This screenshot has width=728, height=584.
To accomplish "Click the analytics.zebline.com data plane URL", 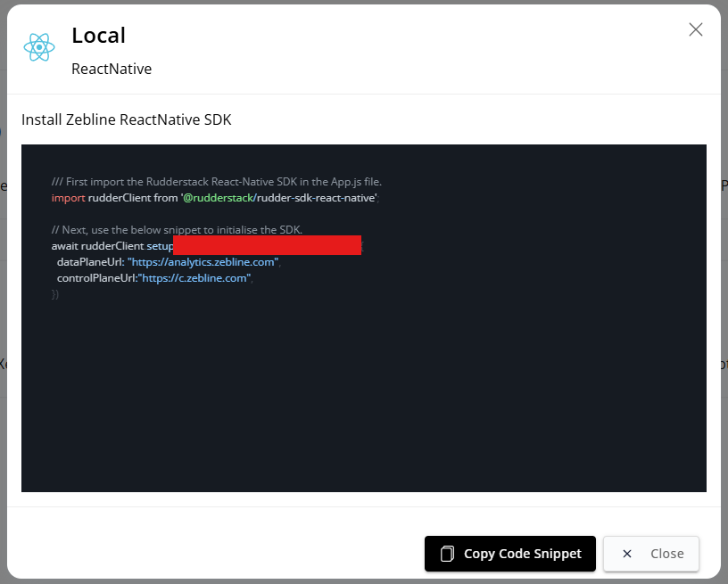I will click(203, 262).
